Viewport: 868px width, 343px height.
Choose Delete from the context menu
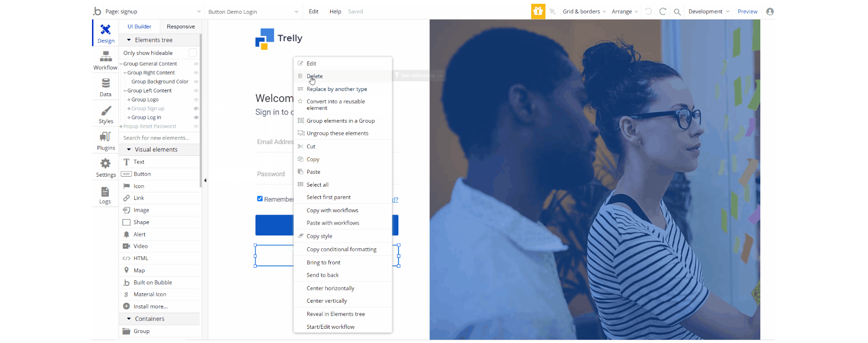[x=343, y=76]
